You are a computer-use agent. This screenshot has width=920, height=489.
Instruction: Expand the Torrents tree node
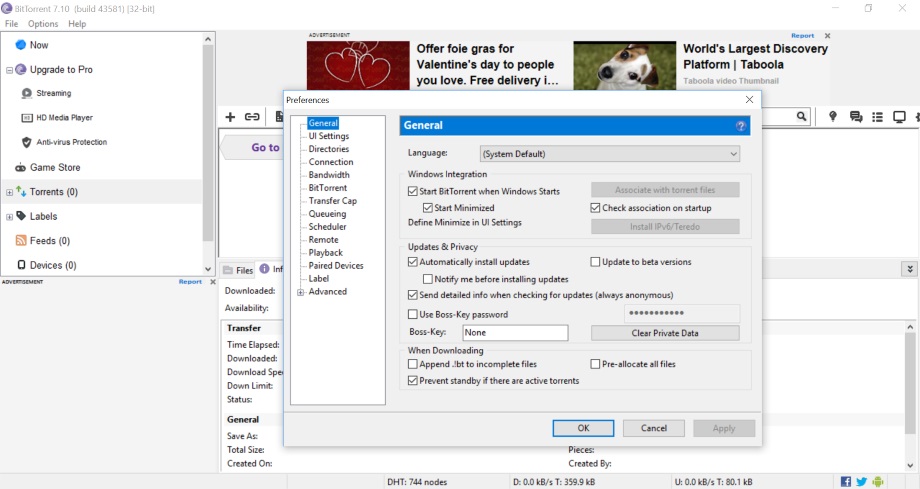click(x=9, y=192)
